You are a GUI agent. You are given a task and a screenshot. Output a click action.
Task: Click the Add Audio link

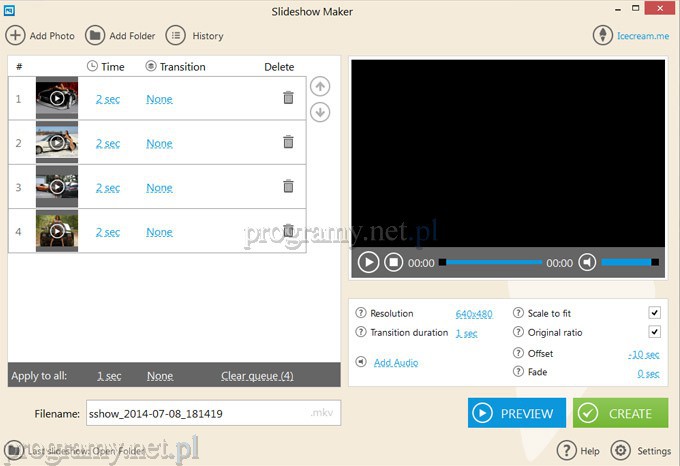tap(396, 363)
